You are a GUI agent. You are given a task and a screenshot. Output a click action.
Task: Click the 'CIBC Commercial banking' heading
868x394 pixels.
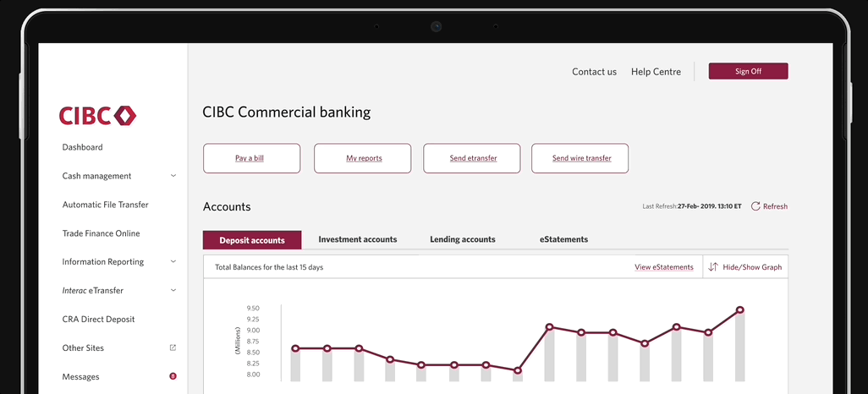pos(287,112)
